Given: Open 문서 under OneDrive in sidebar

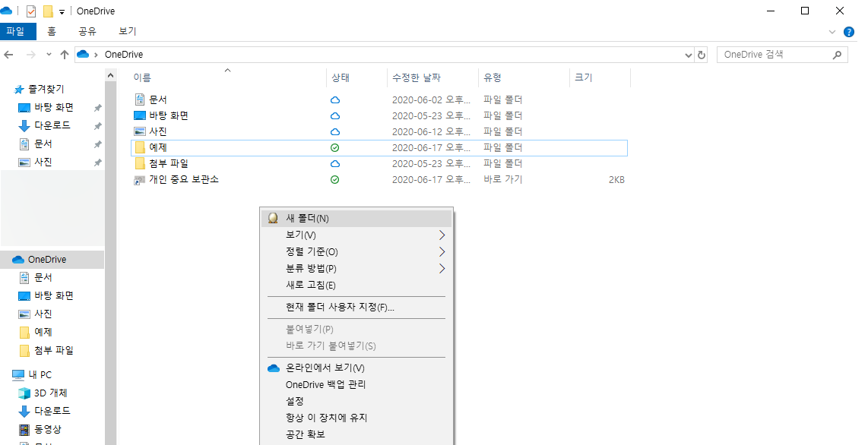Looking at the screenshot, I should click(43, 277).
